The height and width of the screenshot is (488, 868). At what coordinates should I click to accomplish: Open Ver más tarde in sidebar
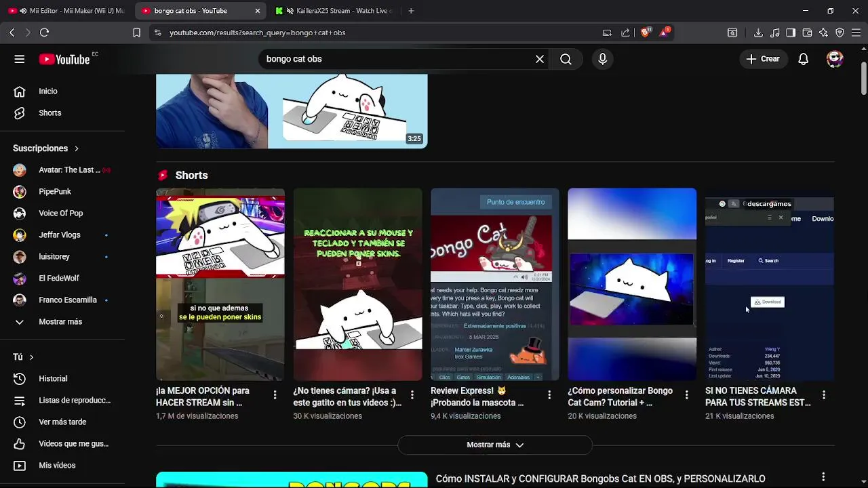click(62, 422)
